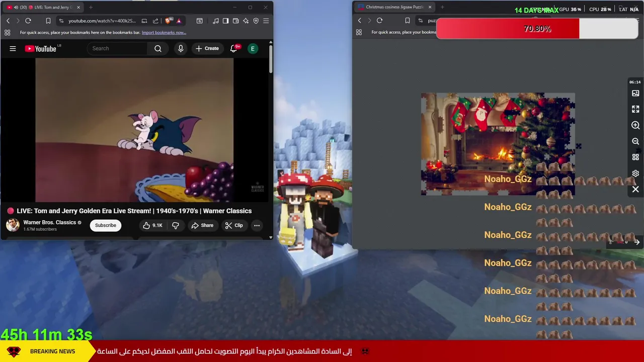The width and height of the screenshot is (644, 362).
Task: Open new tab in YouTube window
Action: [x=91, y=7]
